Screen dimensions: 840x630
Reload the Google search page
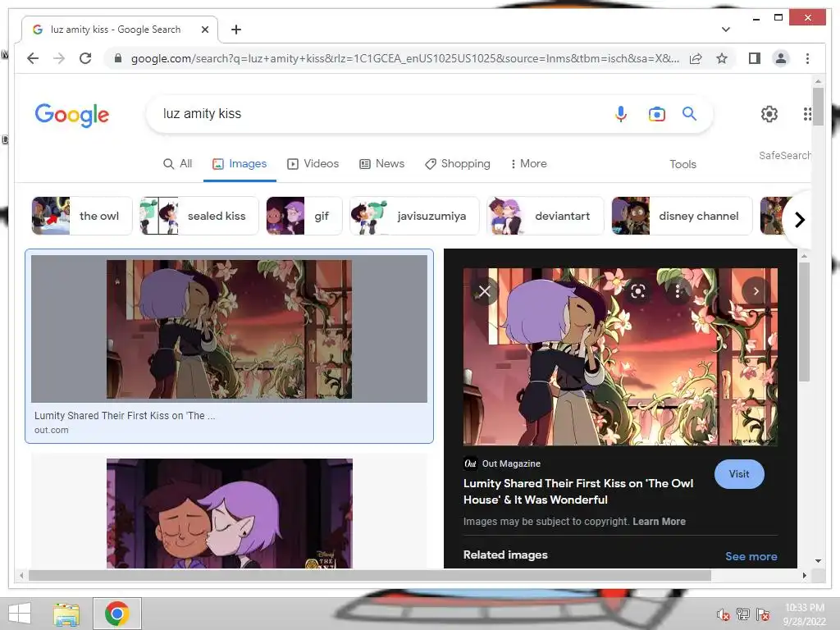(x=85, y=58)
